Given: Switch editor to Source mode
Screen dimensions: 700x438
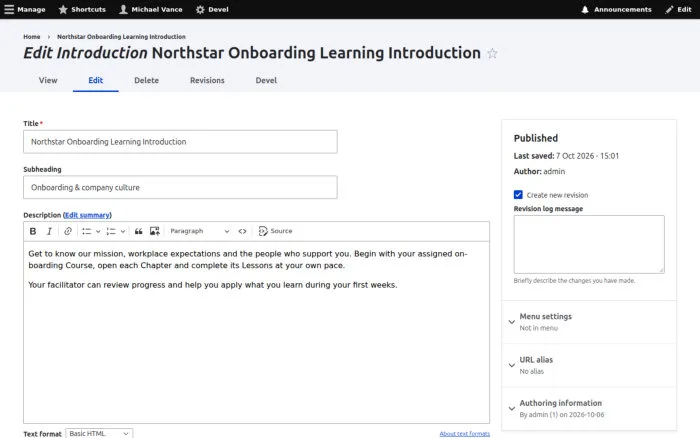Looking at the screenshot, I should click(275, 231).
